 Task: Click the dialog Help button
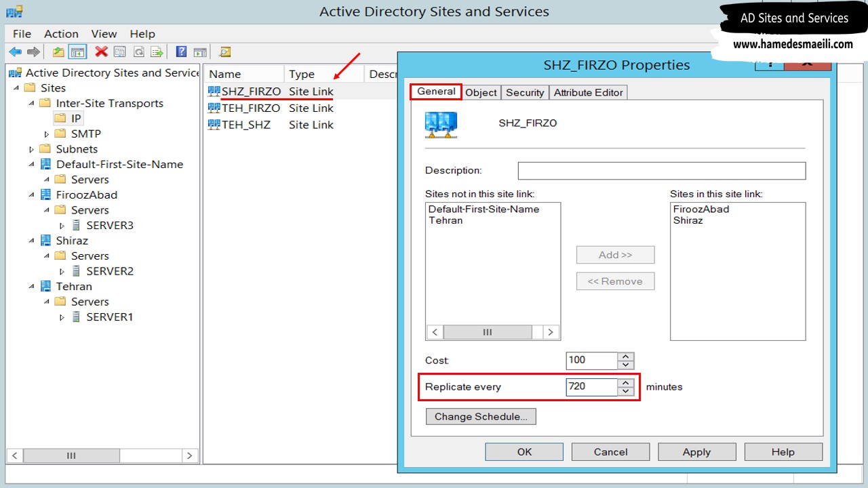[783, 451]
